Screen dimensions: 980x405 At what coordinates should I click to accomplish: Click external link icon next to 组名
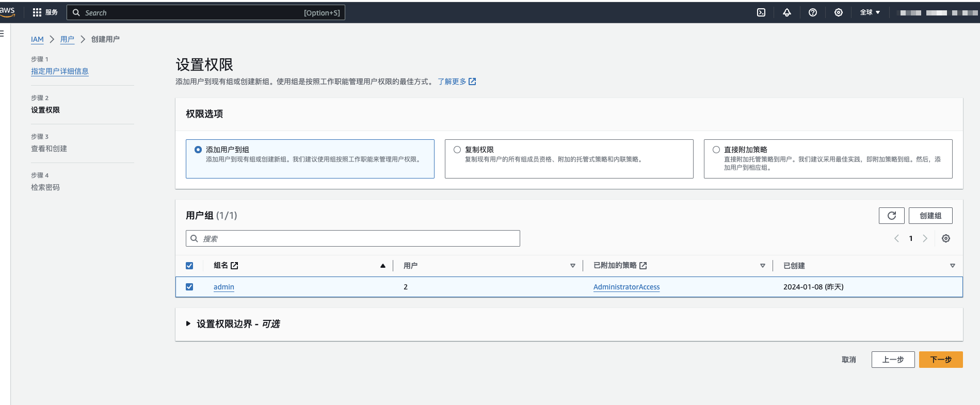(234, 266)
